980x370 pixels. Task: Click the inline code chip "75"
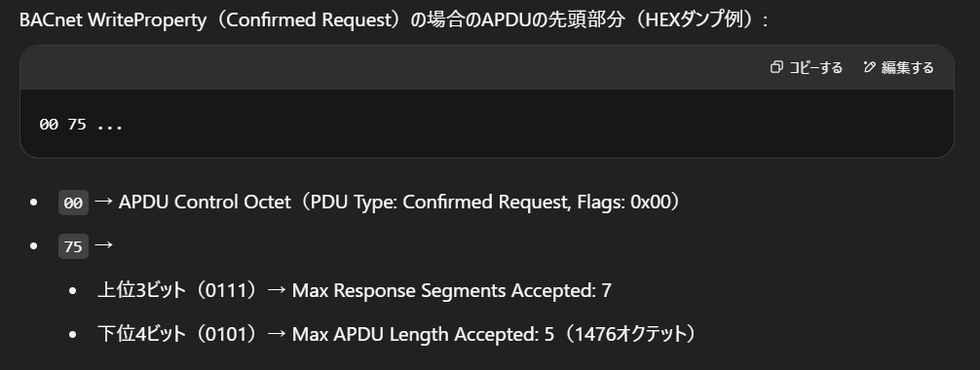coord(73,246)
